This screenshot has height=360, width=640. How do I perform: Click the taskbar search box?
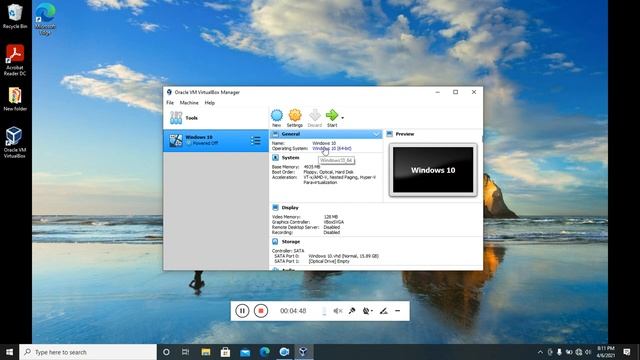(x=88, y=352)
